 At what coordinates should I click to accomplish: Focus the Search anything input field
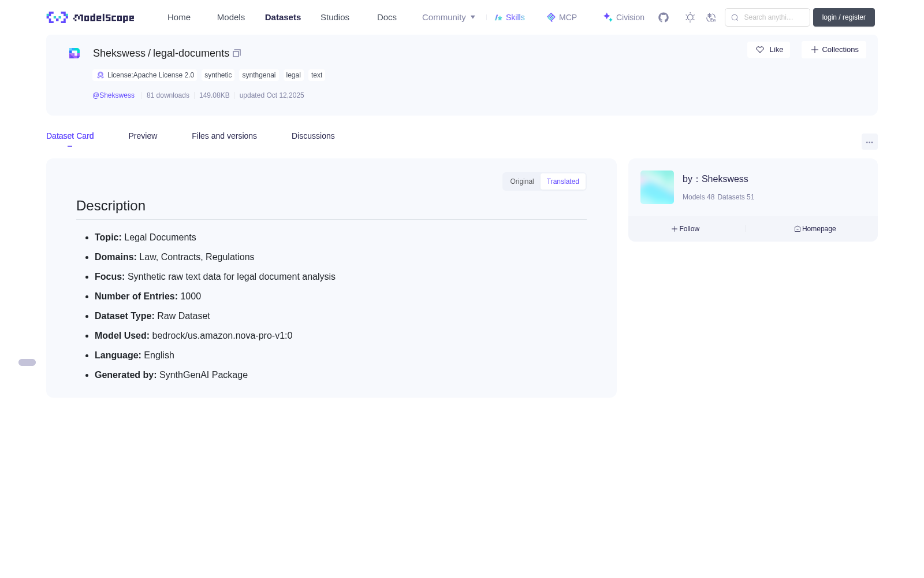[767, 17]
